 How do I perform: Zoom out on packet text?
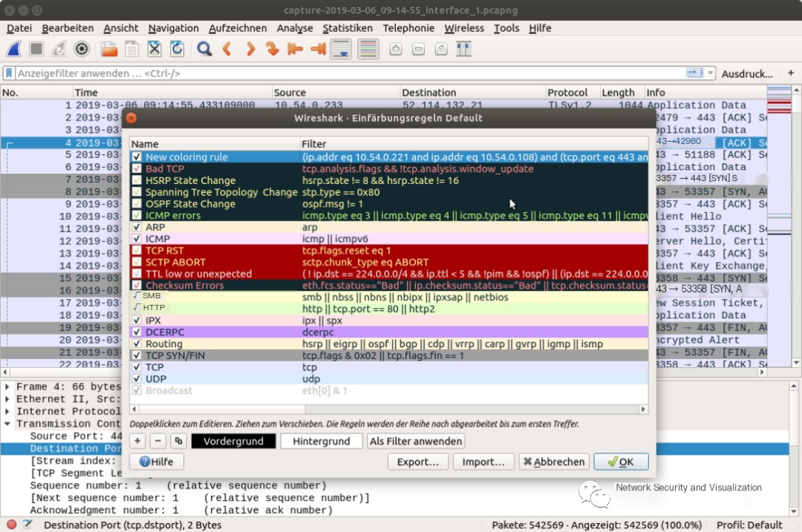(418, 49)
